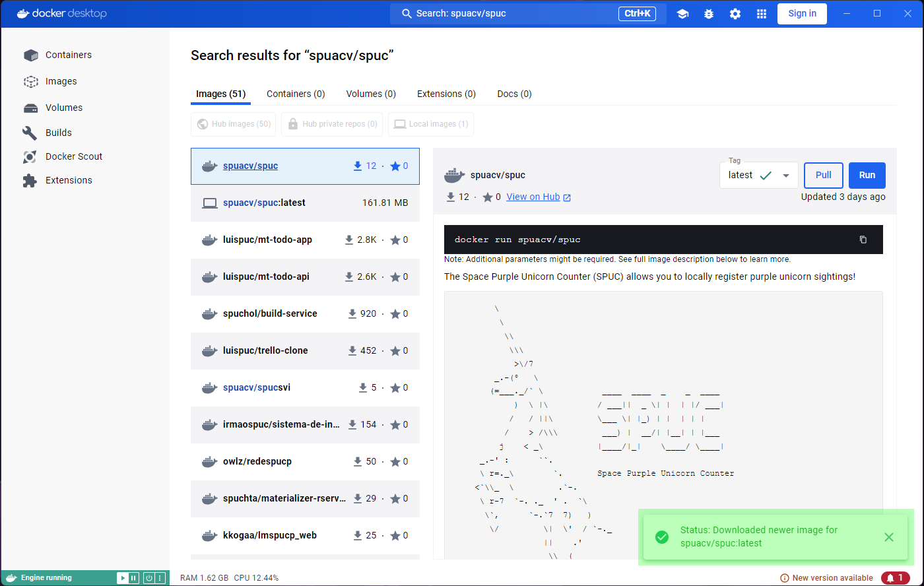The height and width of the screenshot is (586, 924).
Task: Switch to Docs (0) tab
Action: coord(514,94)
